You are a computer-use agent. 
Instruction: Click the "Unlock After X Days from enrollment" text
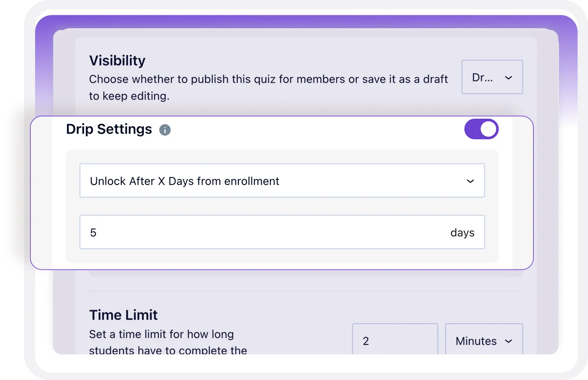[x=185, y=181]
